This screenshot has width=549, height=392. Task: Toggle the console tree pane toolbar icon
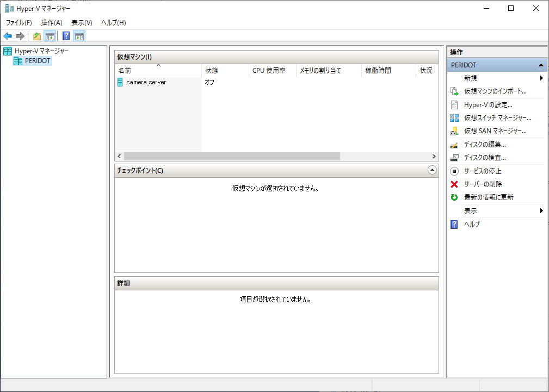coord(50,36)
